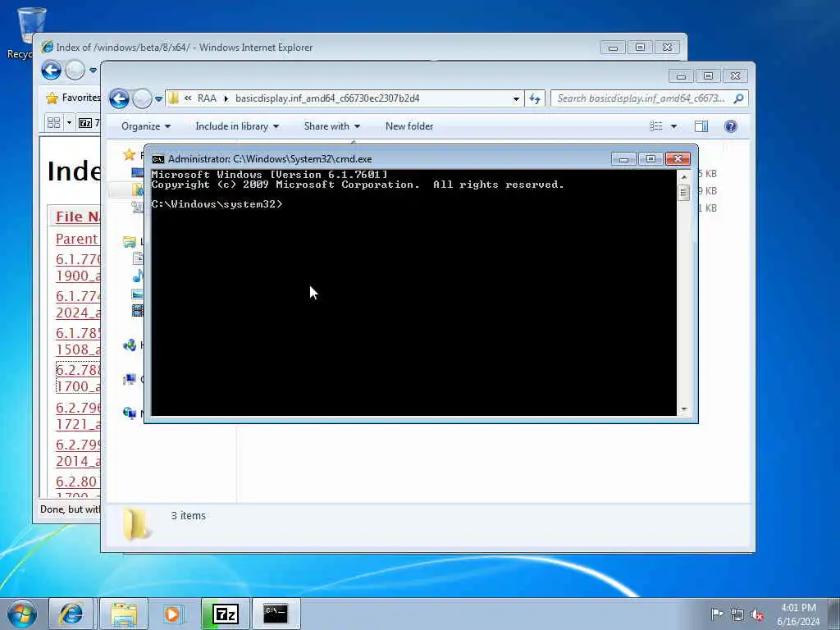The height and width of the screenshot is (630, 840).
Task: Click the Quick Tabs grid icon in IE
Action: [53, 123]
